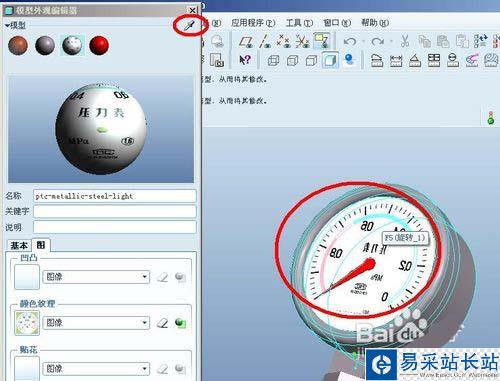Click the enhanced realism sphere icon
This screenshot has width=500, height=381.
349,60
